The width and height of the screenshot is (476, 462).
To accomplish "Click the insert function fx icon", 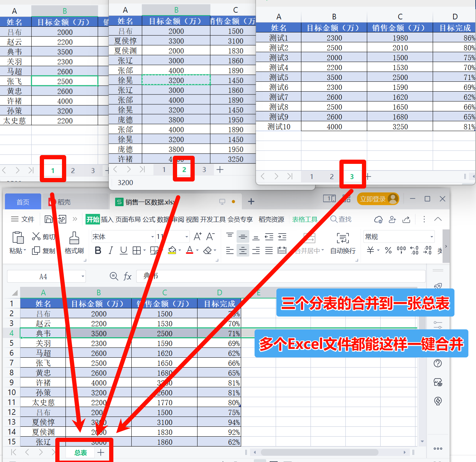I will tap(127, 277).
